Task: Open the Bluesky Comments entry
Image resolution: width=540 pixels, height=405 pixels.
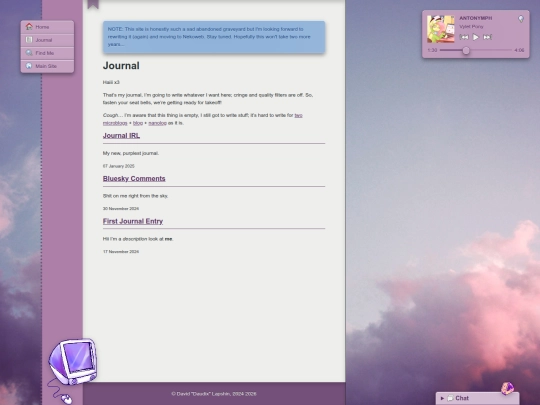Action: pos(134,179)
